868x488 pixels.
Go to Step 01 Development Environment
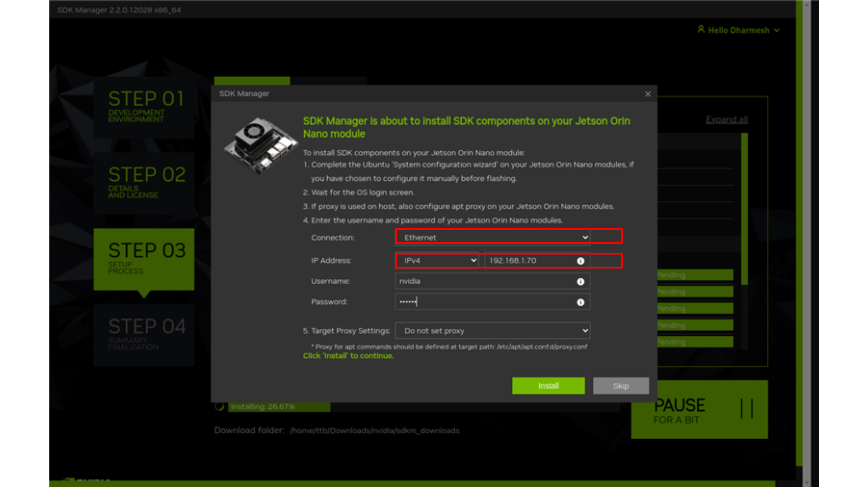(144, 107)
